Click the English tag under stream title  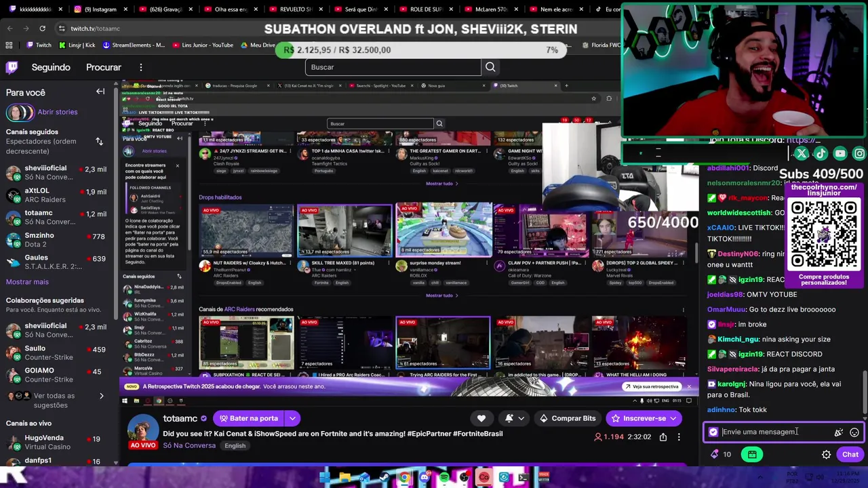235,445
